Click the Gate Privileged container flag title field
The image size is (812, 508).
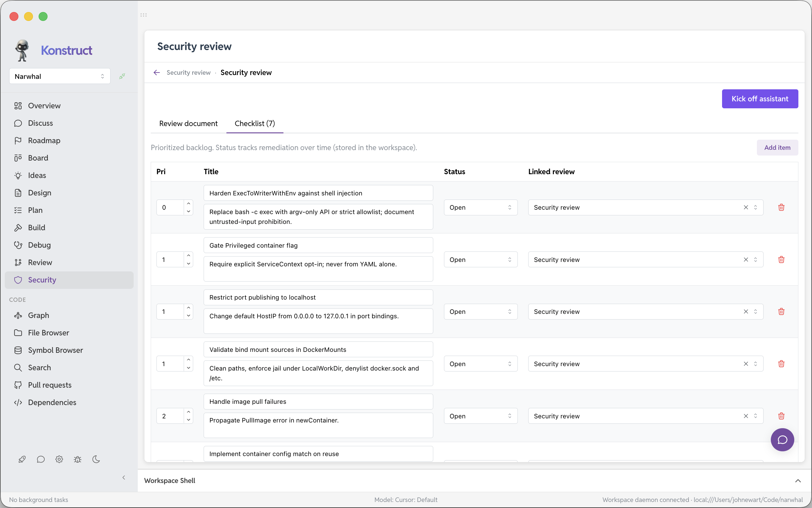(318, 245)
